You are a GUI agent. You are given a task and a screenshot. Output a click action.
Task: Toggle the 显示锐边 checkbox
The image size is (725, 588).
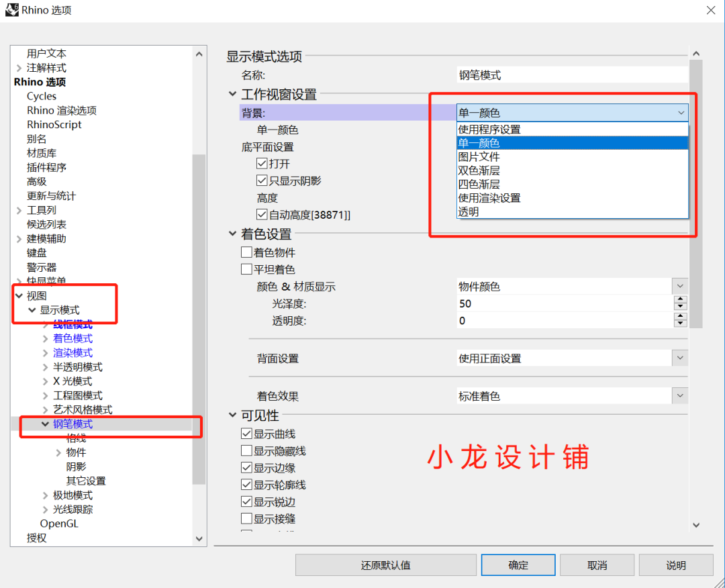coord(246,501)
